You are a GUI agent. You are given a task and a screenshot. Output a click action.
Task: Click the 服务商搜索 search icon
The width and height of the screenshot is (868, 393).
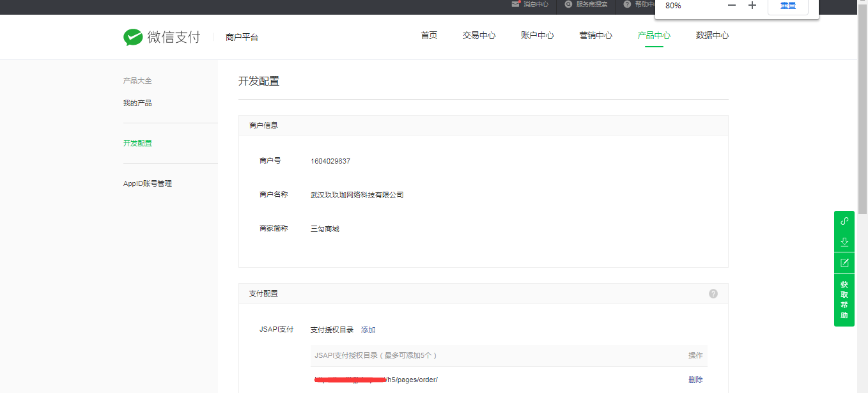(x=568, y=4)
